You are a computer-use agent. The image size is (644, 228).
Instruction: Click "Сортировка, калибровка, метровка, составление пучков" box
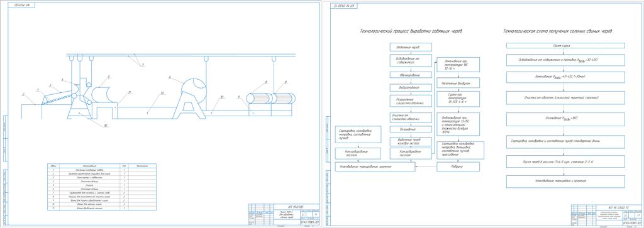(358, 134)
